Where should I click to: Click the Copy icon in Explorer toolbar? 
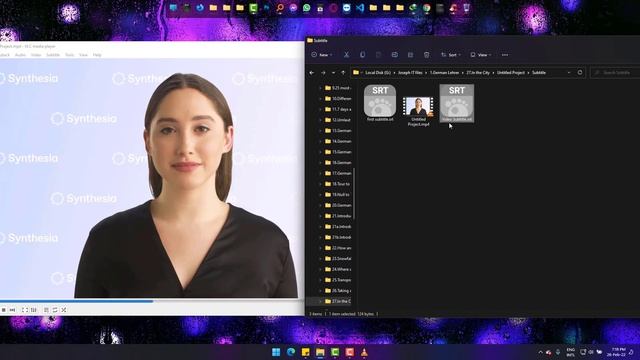(362, 55)
